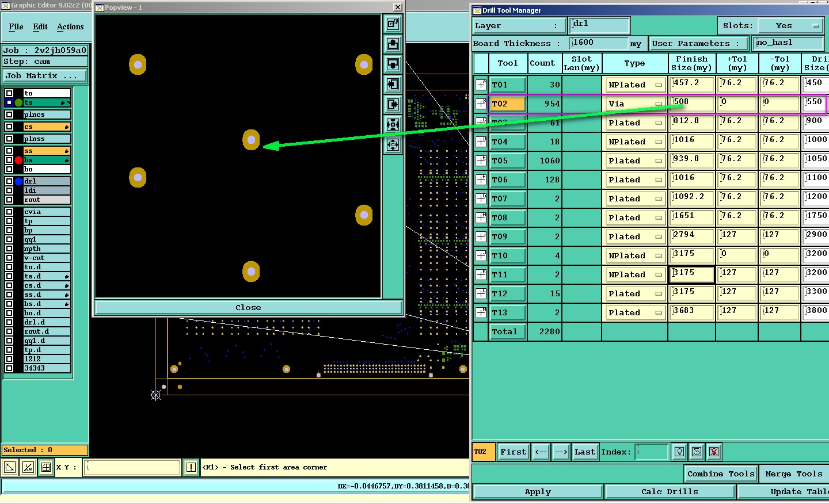
Task: Pan Popview down with the down-arrow icon
Action: pos(393,64)
